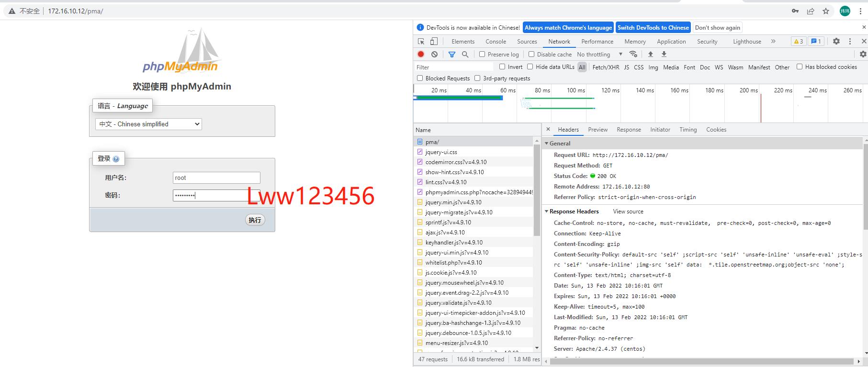Bookmark this page star icon
Image resolution: width=868 pixels, height=367 pixels.
(x=826, y=11)
